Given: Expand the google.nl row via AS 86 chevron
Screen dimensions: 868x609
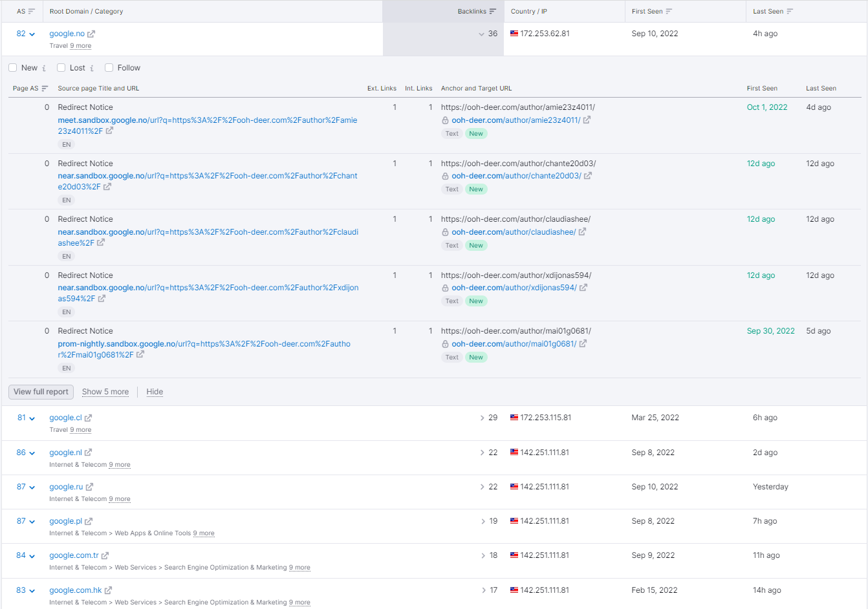Looking at the screenshot, I should 32,453.
